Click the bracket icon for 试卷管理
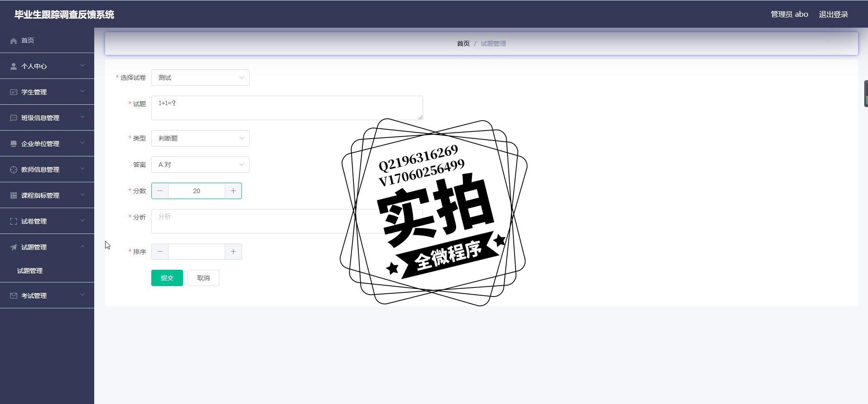This screenshot has height=404, width=868. pyautogui.click(x=14, y=221)
